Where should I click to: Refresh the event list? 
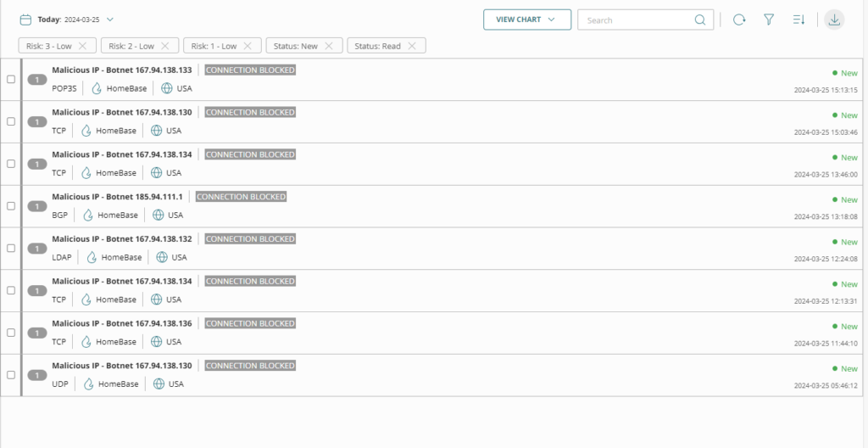(739, 20)
